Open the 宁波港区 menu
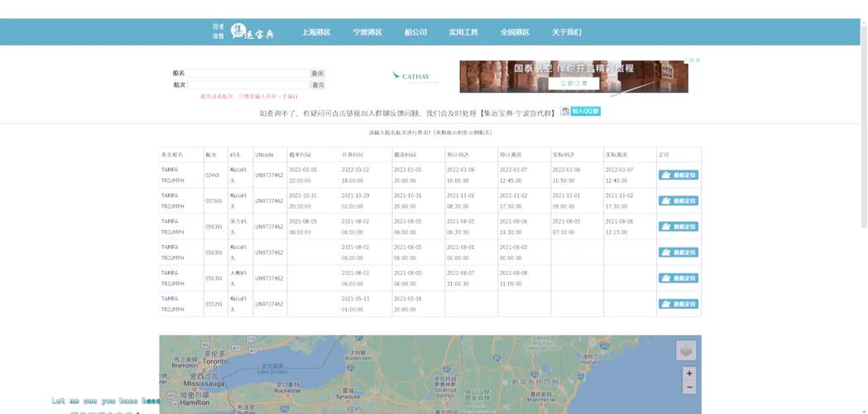Screen dimensions: 868x414 (367, 32)
